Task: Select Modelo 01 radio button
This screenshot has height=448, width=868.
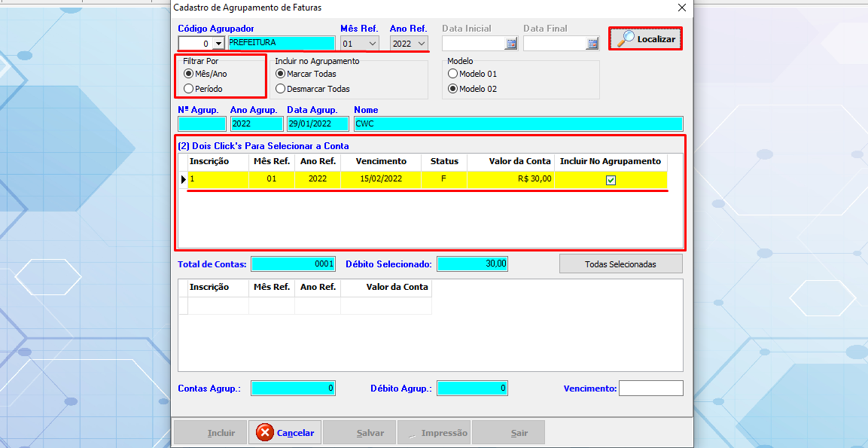Action: [452, 74]
